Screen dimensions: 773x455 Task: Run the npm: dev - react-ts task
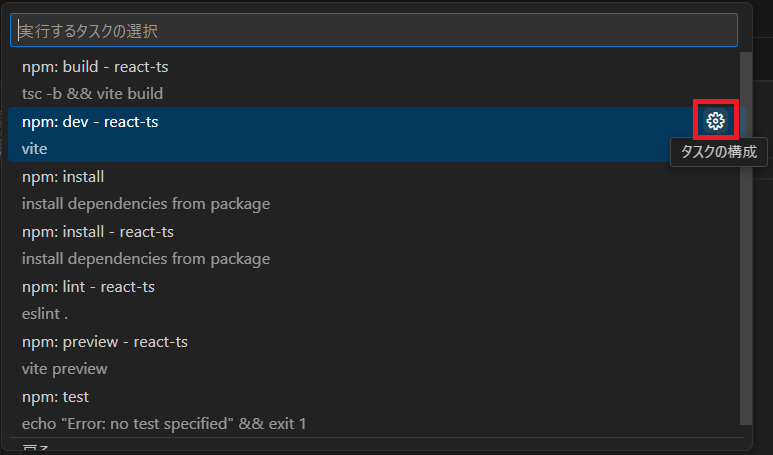(x=90, y=122)
